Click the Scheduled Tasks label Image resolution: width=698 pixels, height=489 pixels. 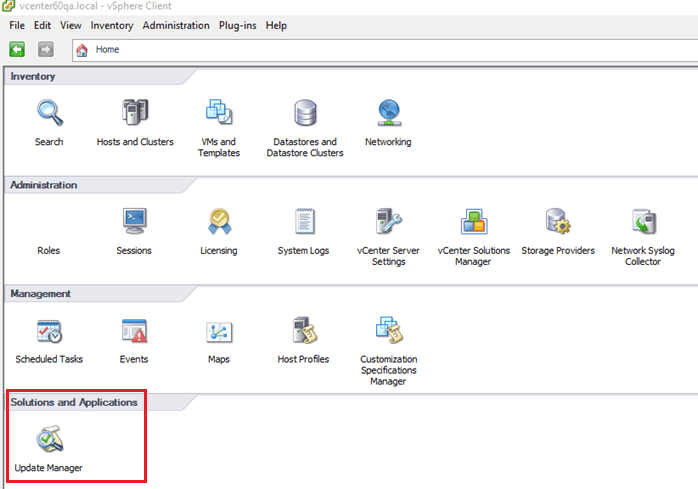click(x=49, y=359)
